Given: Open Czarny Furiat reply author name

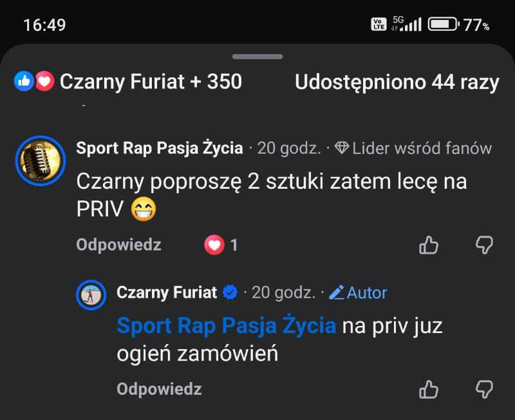Looking at the screenshot, I should 167,292.
